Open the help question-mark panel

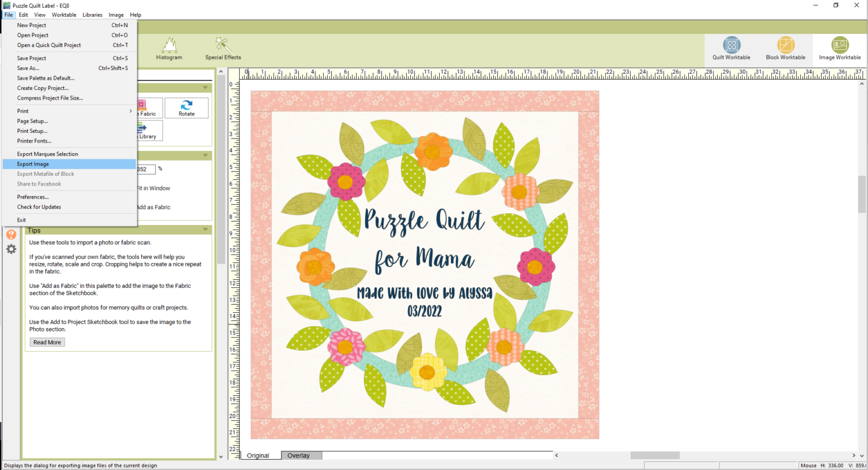pos(11,234)
